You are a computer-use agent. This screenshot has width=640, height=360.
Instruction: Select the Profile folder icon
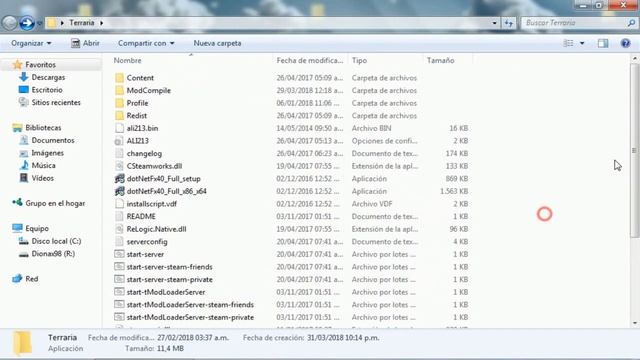pyautogui.click(x=119, y=103)
